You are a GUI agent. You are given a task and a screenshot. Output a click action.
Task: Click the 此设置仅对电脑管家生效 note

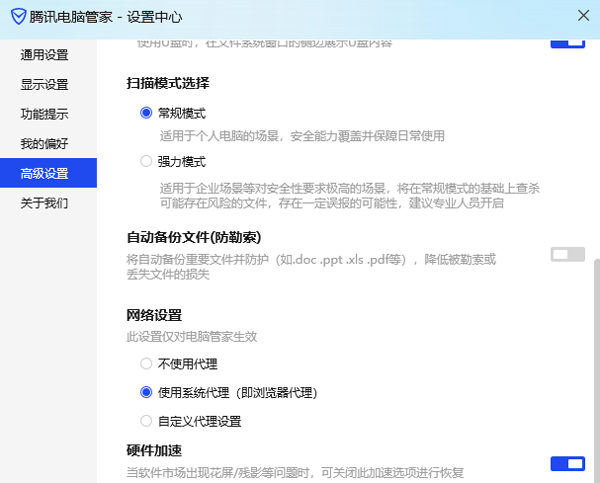point(192,337)
